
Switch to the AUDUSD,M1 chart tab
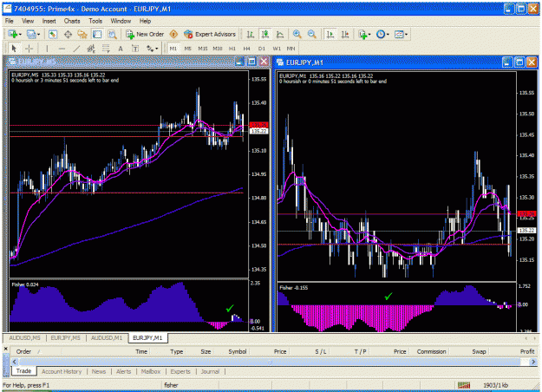click(x=107, y=337)
